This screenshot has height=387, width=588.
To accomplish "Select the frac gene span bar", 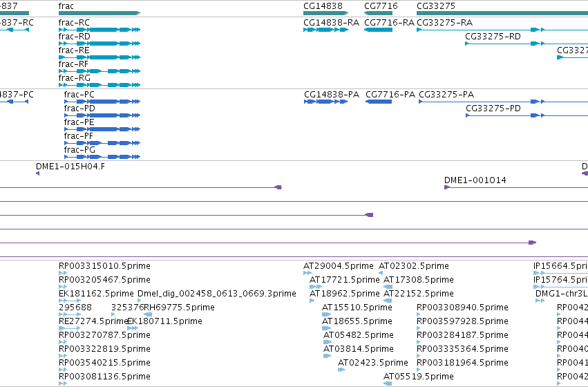I will (x=99, y=13).
